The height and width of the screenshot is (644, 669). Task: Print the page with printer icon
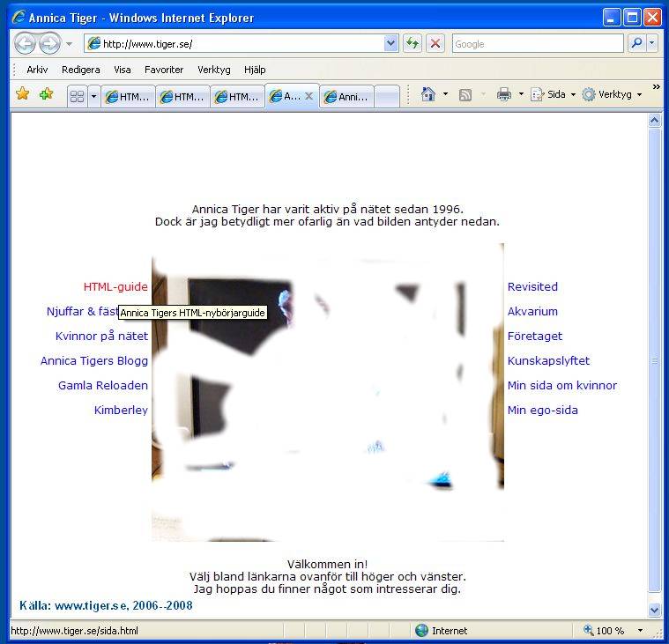pyautogui.click(x=504, y=94)
